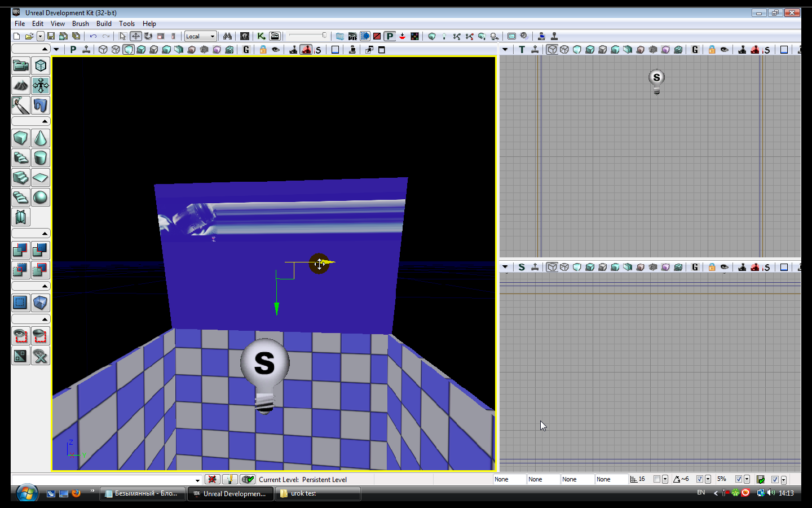Screen dimensions: 812x508
Task: Open the Build menu
Action: pos(104,24)
